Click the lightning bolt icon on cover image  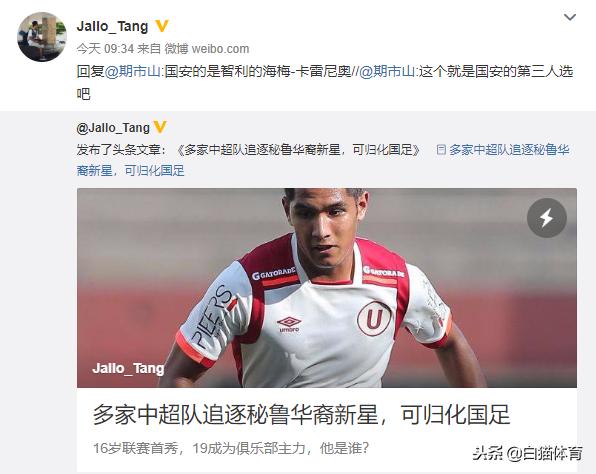point(547,218)
